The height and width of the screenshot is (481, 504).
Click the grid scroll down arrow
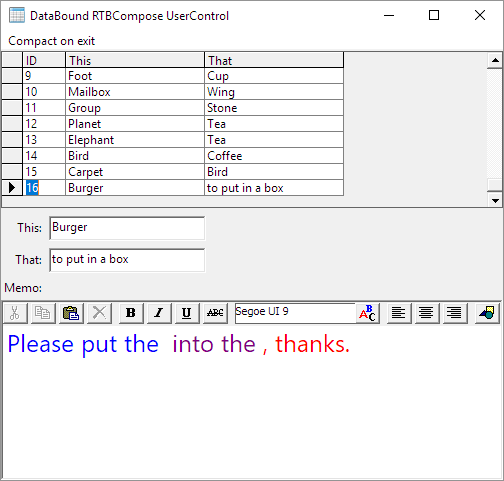click(x=495, y=200)
